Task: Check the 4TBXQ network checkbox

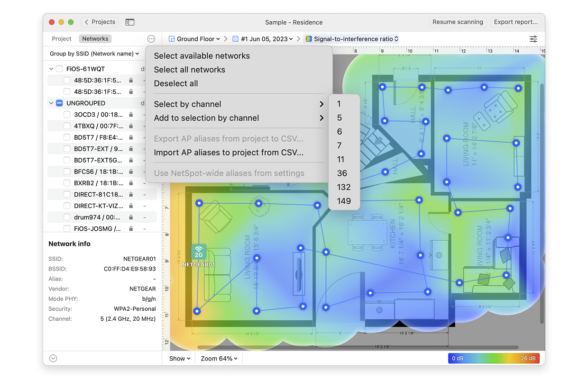Action: 67,126
